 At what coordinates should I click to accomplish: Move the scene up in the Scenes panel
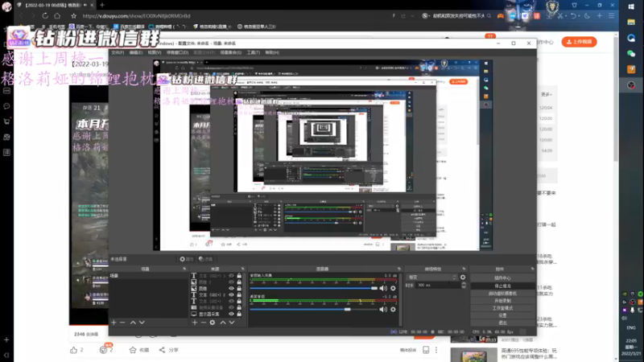click(133, 323)
